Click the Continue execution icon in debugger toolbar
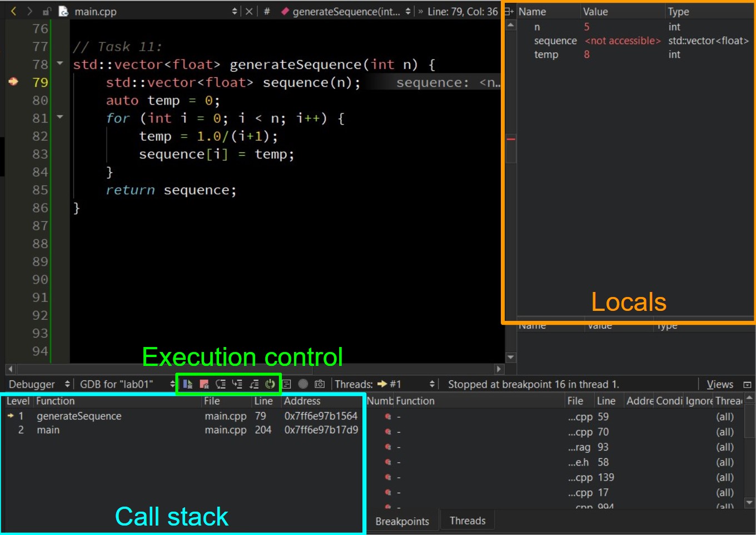This screenshot has width=756, height=535. [x=188, y=384]
